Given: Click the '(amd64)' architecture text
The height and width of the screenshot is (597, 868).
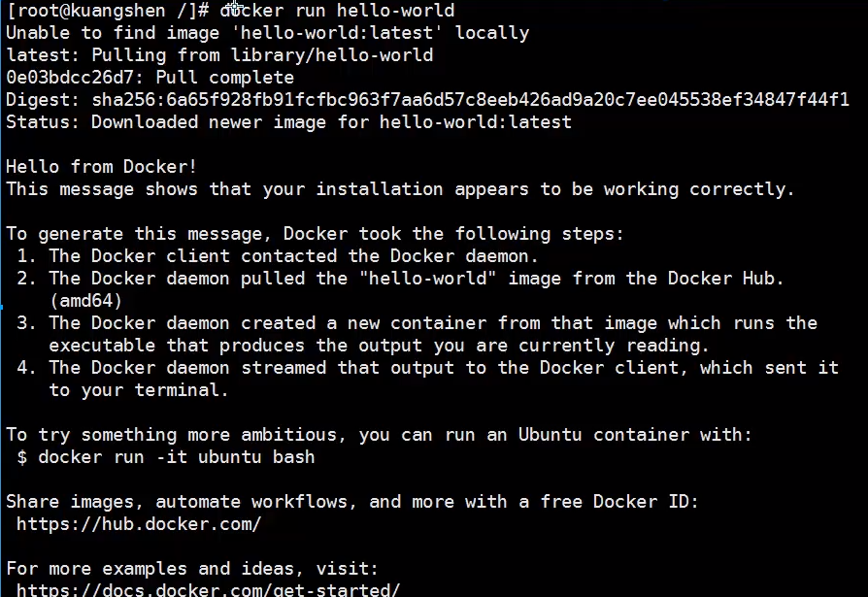Looking at the screenshot, I should [85, 301].
